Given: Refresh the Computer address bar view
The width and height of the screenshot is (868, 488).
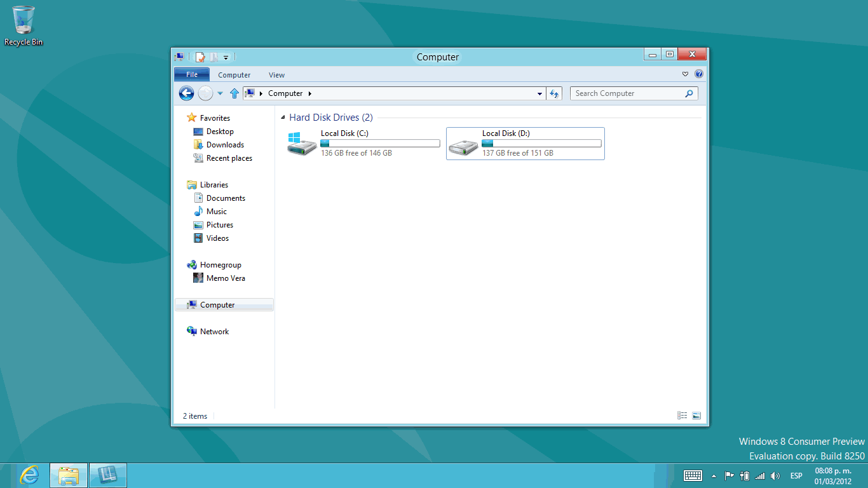Looking at the screenshot, I should pos(554,93).
